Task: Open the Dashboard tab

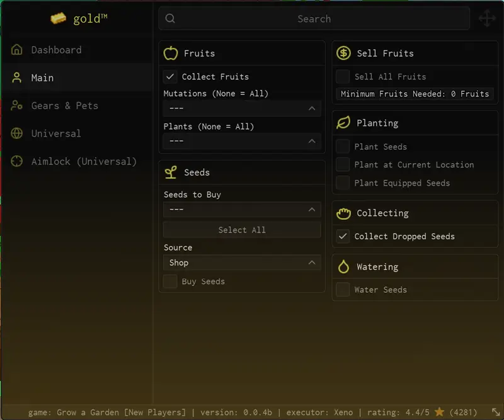Action: pyautogui.click(x=76, y=50)
